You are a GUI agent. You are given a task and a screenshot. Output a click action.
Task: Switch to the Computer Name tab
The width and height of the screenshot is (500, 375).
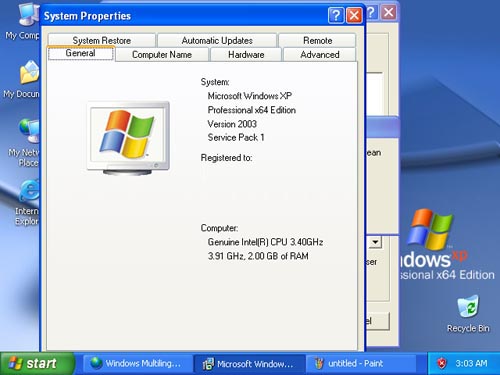point(162,54)
